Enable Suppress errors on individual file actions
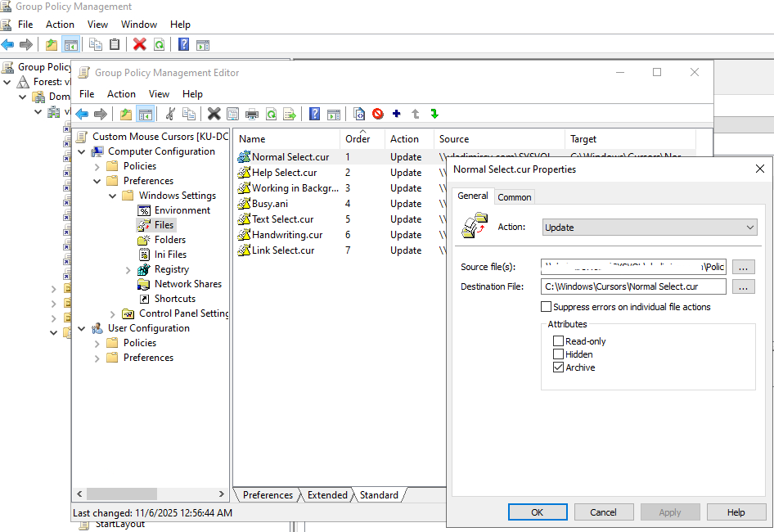This screenshot has height=532, width=774. click(546, 307)
